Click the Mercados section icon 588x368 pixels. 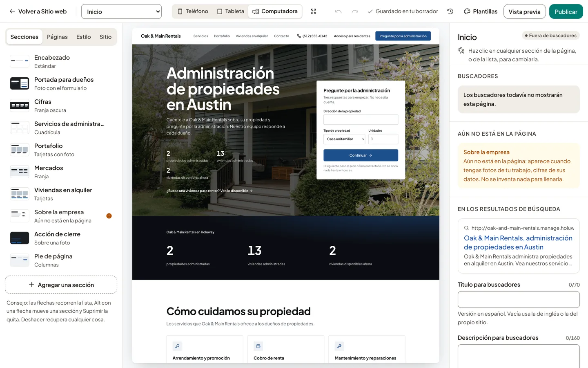tap(20, 172)
